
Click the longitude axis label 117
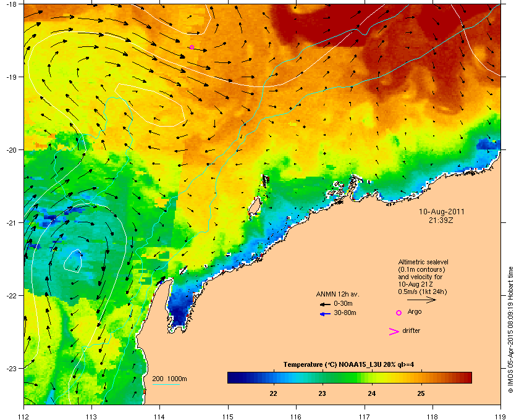[x=365, y=416]
